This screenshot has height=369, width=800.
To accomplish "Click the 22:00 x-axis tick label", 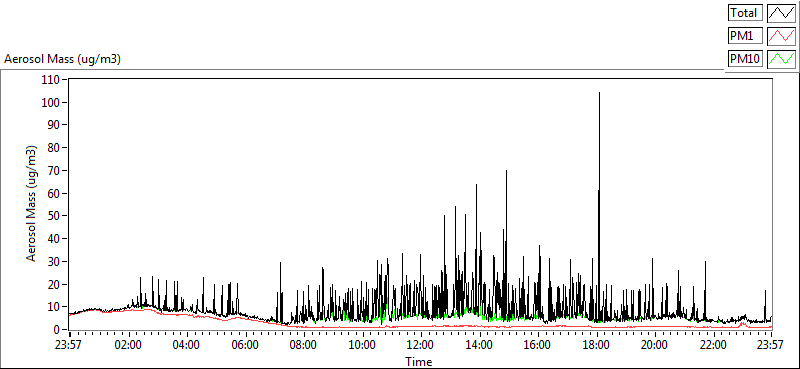I will [x=713, y=345].
